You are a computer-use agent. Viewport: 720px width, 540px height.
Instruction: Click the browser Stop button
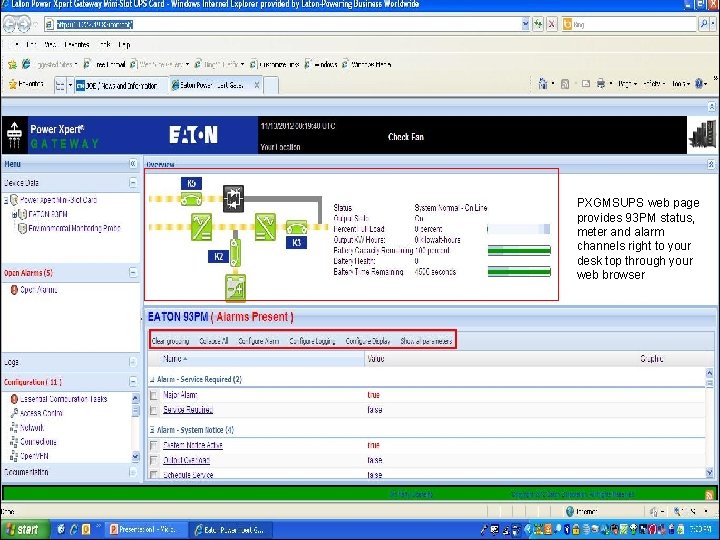click(551, 24)
